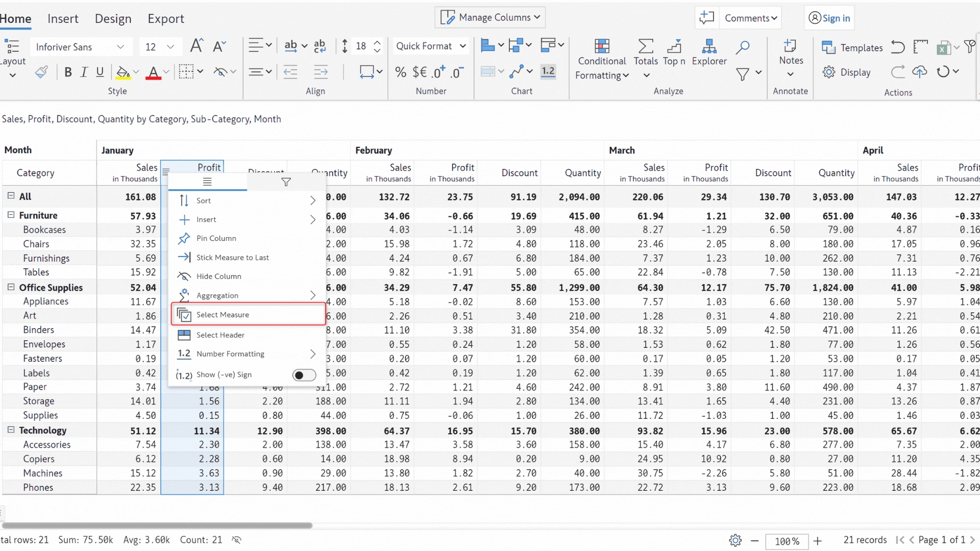The image size is (980, 551).
Task: Click the Conditional Formatting icon
Action: [x=602, y=46]
